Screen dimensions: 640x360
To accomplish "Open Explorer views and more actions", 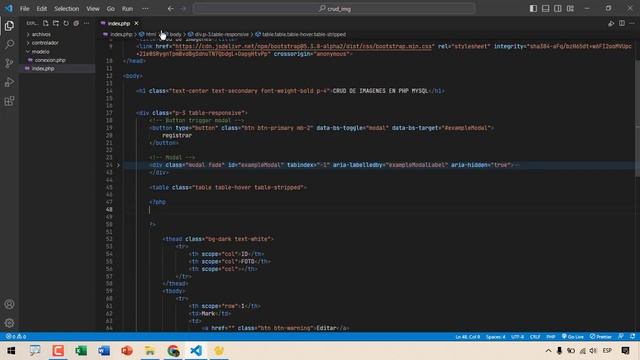I will pyautogui.click(x=87, y=23).
